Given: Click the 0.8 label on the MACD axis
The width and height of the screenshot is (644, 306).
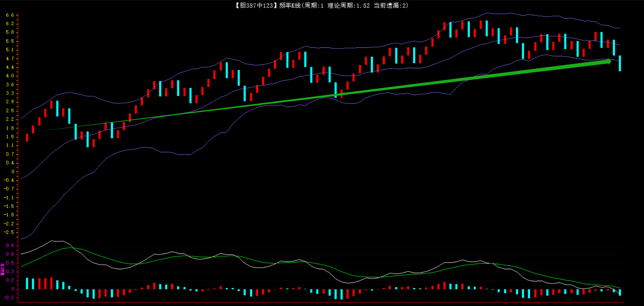Looking at the screenshot, I should point(10,246).
